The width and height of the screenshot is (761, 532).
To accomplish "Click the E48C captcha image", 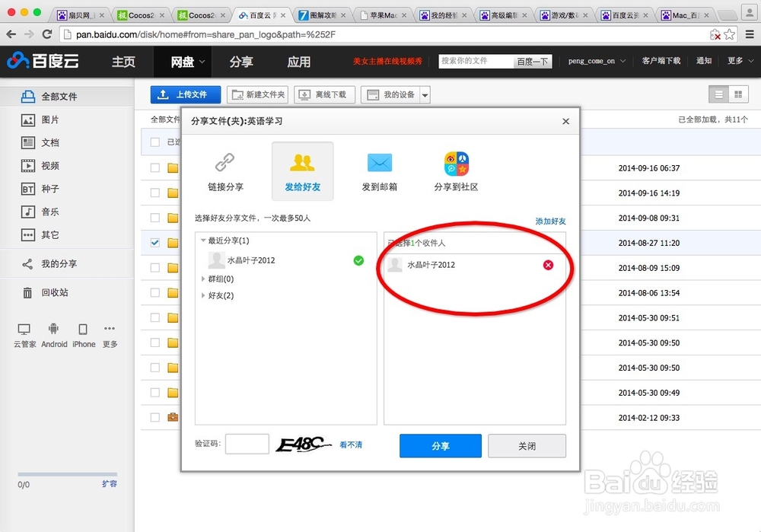I will pyautogui.click(x=304, y=444).
